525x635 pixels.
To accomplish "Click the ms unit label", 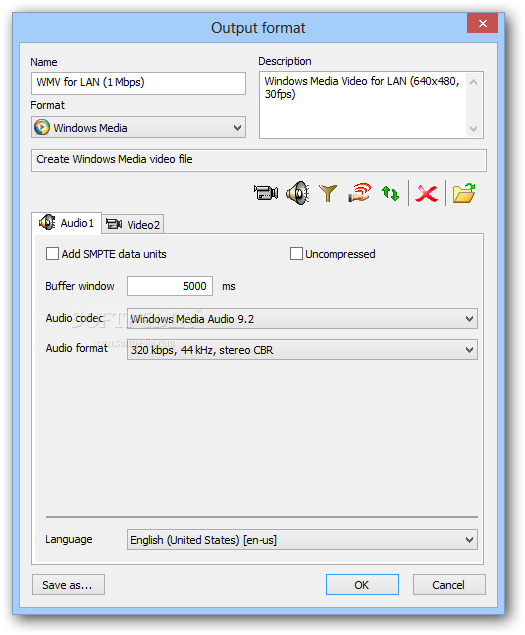I will [229, 286].
